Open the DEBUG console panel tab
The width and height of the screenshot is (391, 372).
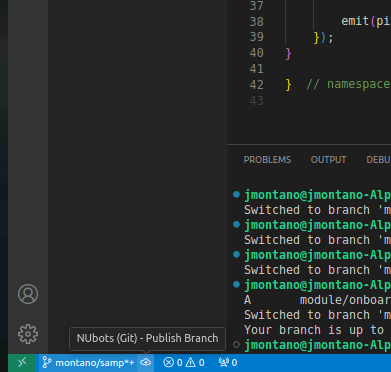pos(379,160)
